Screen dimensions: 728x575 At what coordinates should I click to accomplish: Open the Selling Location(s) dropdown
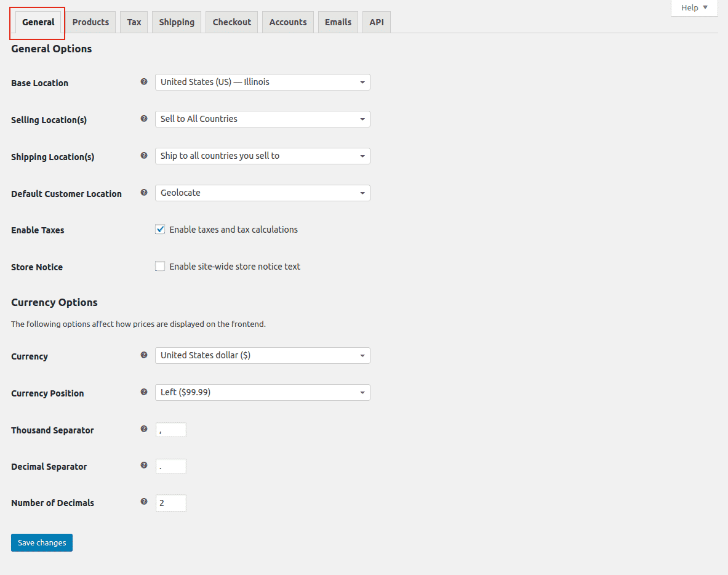[262, 119]
